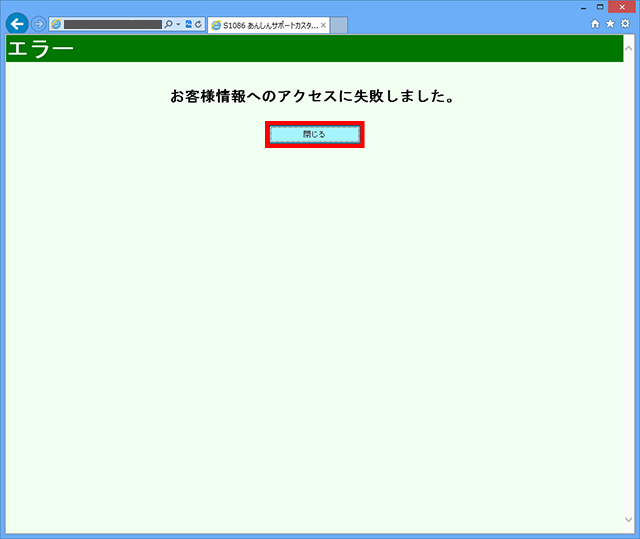
Task: Click the お客様情報へのアクセスに失敗しました message
Action: [x=312, y=96]
